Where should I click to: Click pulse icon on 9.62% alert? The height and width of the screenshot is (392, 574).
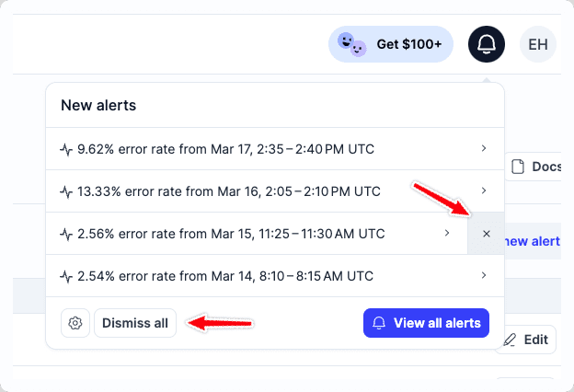(x=66, y=149)
